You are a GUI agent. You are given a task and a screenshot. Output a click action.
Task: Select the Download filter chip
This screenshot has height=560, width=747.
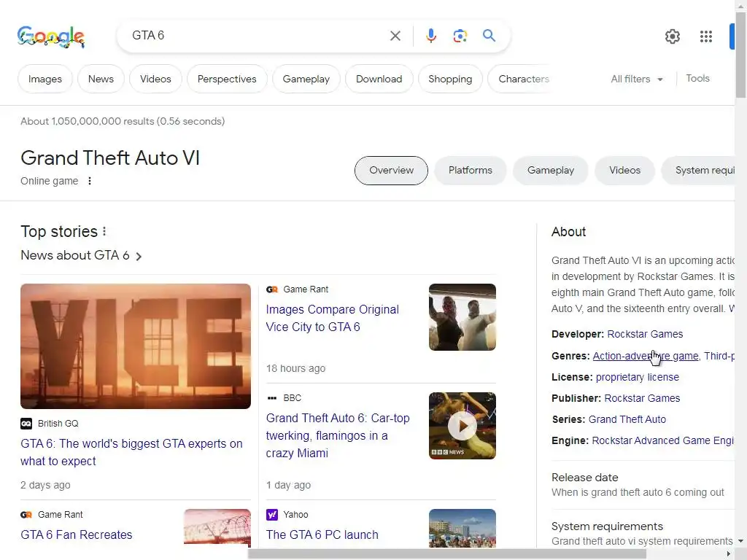click(379, 79)
